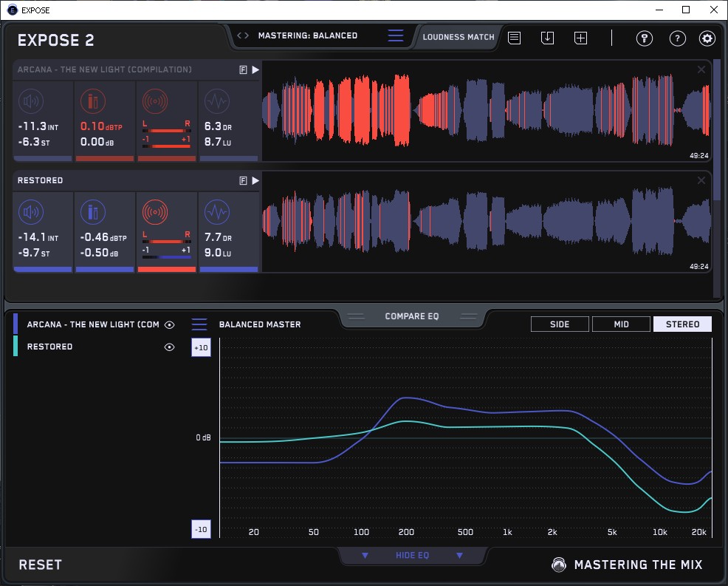Click the Arcana track waveform display

pos(486,111)
